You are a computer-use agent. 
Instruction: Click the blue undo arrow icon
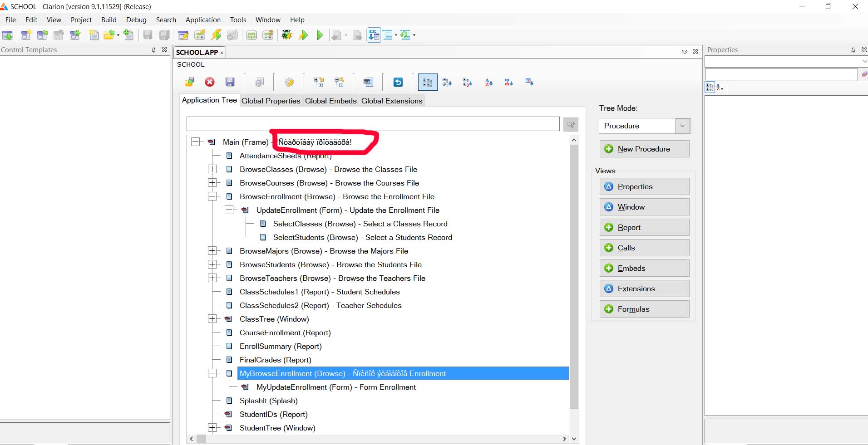[398, 82]
